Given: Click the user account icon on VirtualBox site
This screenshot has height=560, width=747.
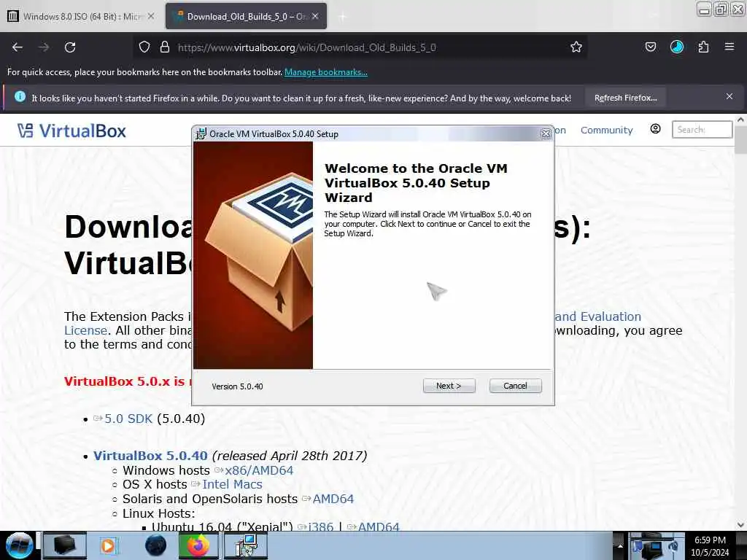Looking at the screenshot, I should tap(655, 129).
